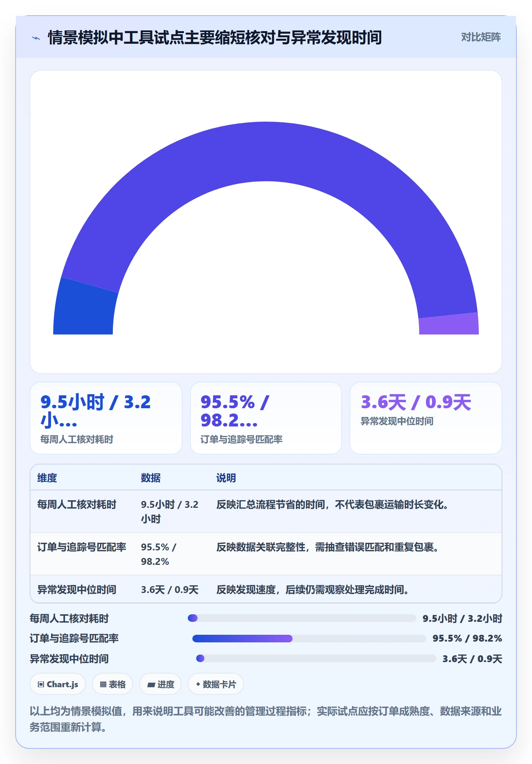Click the footnote starting 以上均为情景模拟值
The width and height of the screenshot is (532, 764).
point(266,719)
